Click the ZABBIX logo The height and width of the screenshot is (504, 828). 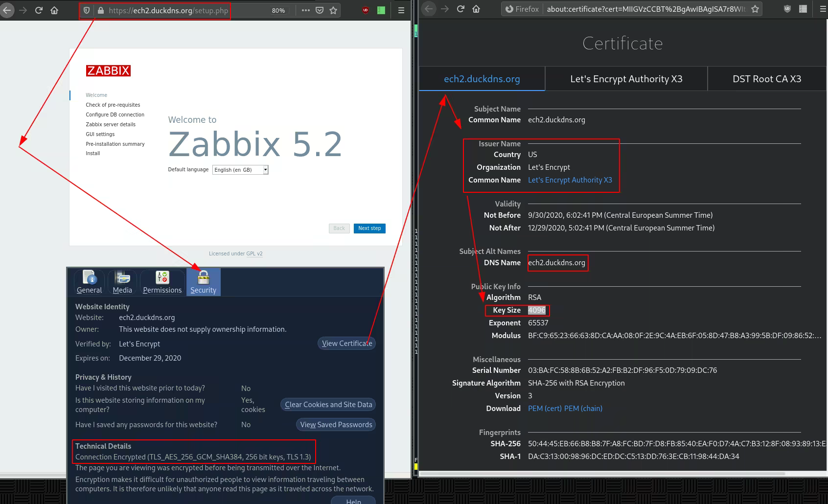108,71
